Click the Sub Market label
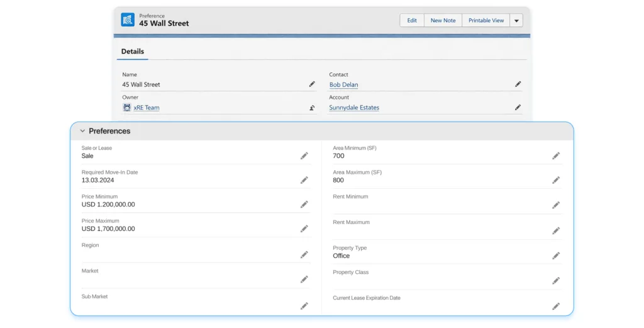The height and width of the screenshot is (328, 644). coord(94,297)
